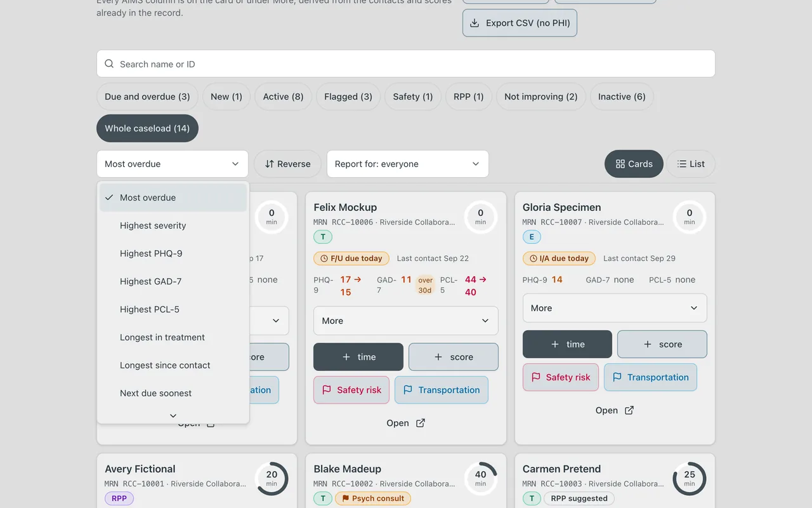Click the flag icon on Felix's Safety risk
The height and width of the screenshot is (508, 812).
click(x=327, y=390)
